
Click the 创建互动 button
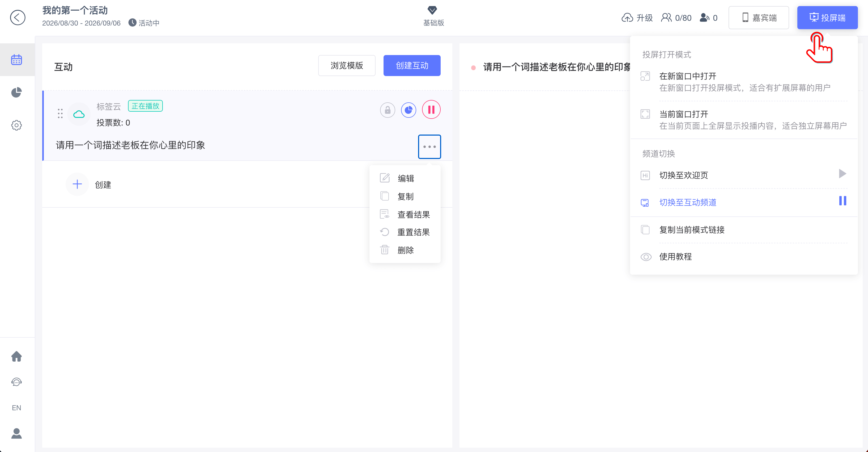coord(412,65)
